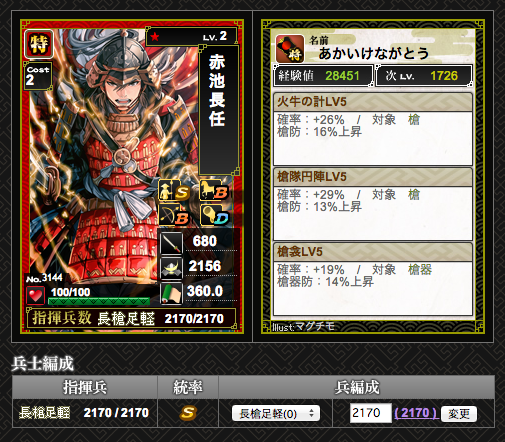
Task: Open the 長槍足軽(0) troop type dropdown
Action: pos(276,413)
